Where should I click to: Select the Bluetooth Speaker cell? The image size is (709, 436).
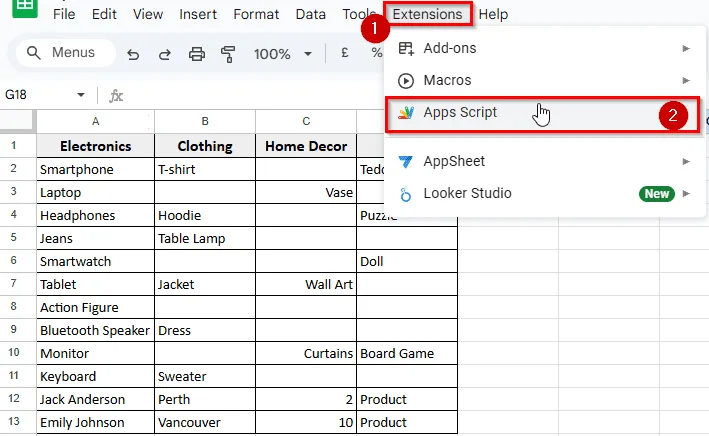pos(95,331)
